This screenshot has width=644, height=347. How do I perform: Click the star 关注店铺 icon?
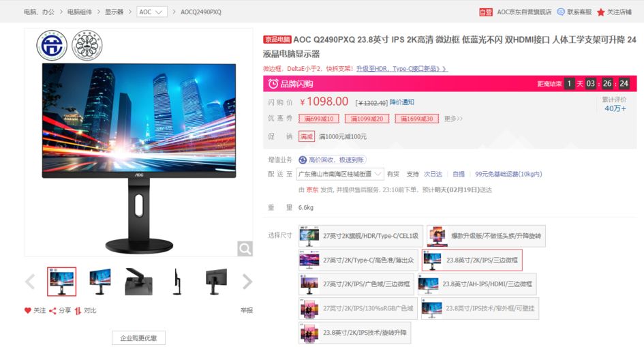(600, 12)
